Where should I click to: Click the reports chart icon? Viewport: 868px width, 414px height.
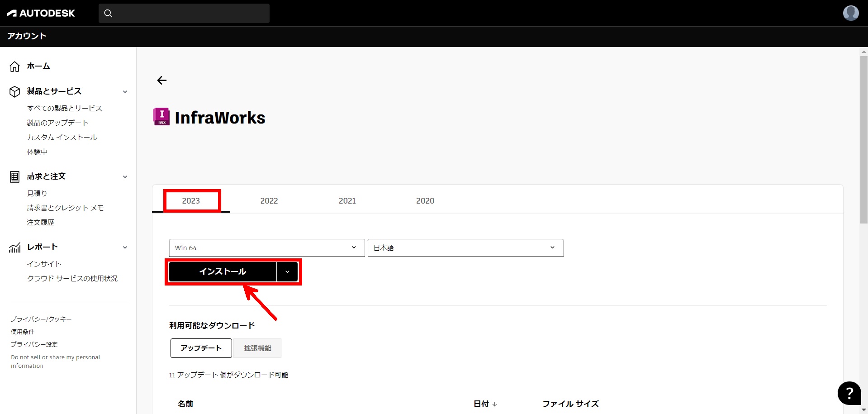[x=15, y=247]
